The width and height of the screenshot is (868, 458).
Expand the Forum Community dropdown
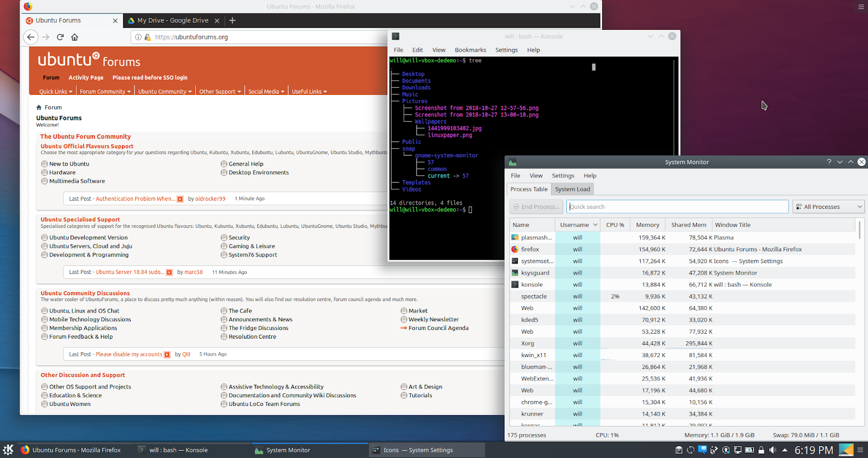[105, 92]
